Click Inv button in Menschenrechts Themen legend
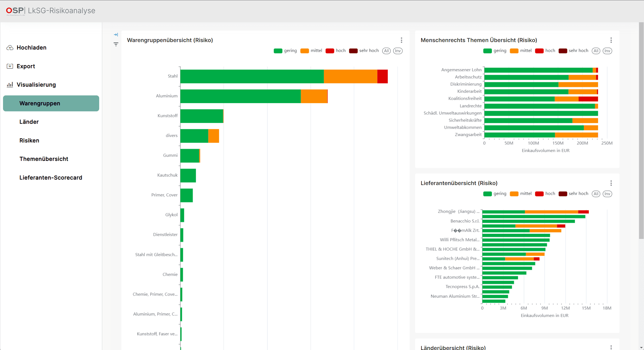This screenshot has height=350, width=644. [607, 51]
